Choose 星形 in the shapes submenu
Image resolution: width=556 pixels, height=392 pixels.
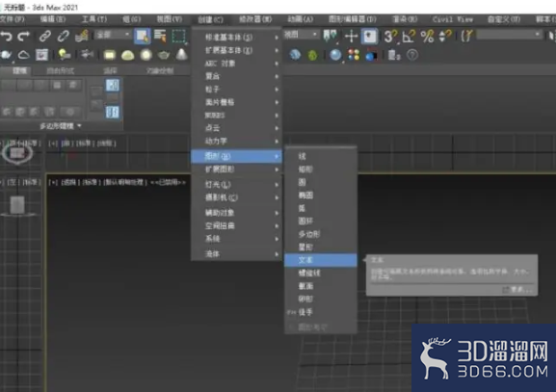[320, 247]
